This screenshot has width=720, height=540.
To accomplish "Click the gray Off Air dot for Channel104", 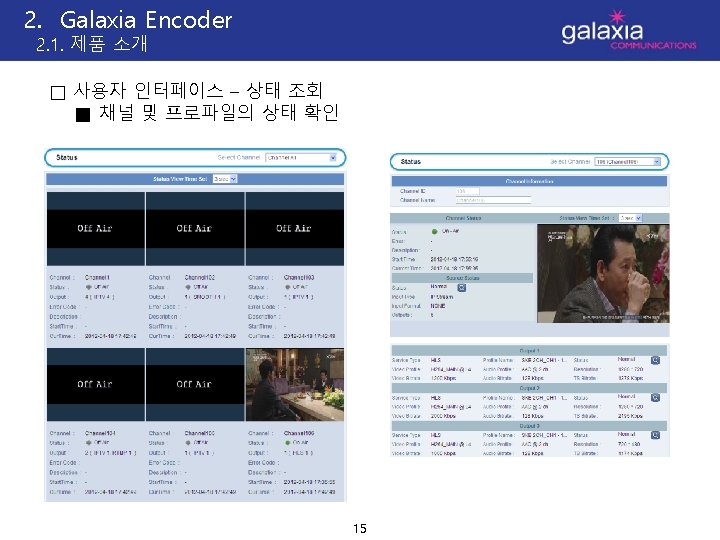I will (89, 443).
